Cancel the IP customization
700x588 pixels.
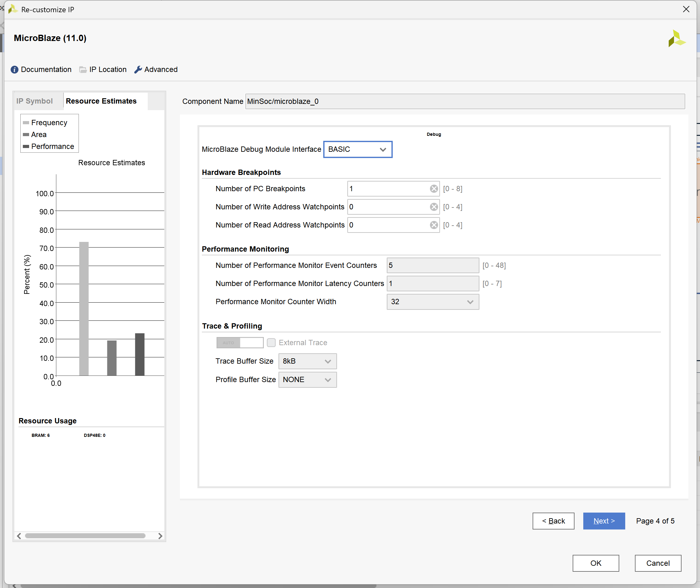658,563
